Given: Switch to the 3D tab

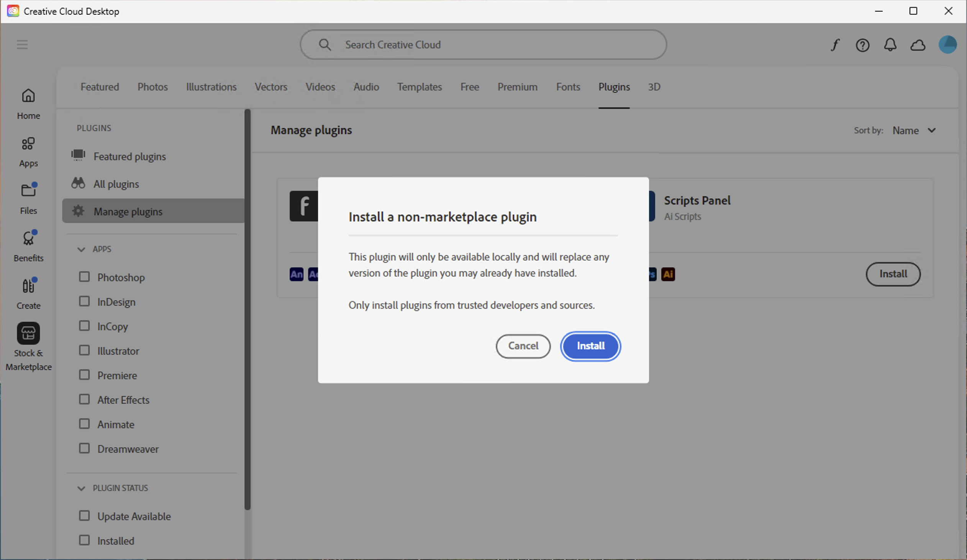Looking at the screenshot, I should coord(654,87).
